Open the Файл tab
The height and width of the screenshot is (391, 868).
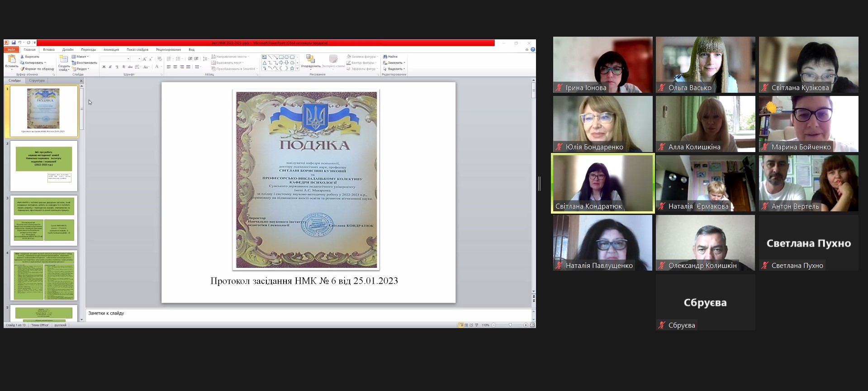coord(11,49)
